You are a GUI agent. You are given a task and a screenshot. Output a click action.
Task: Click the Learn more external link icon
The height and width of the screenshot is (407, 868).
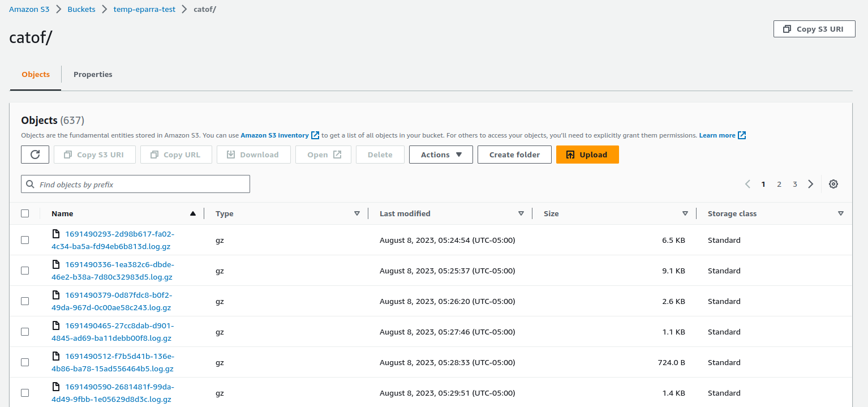click(742, 135)
